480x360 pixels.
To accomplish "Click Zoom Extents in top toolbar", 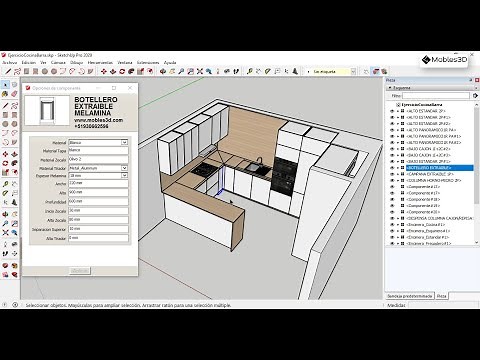I will click(200, 71).
